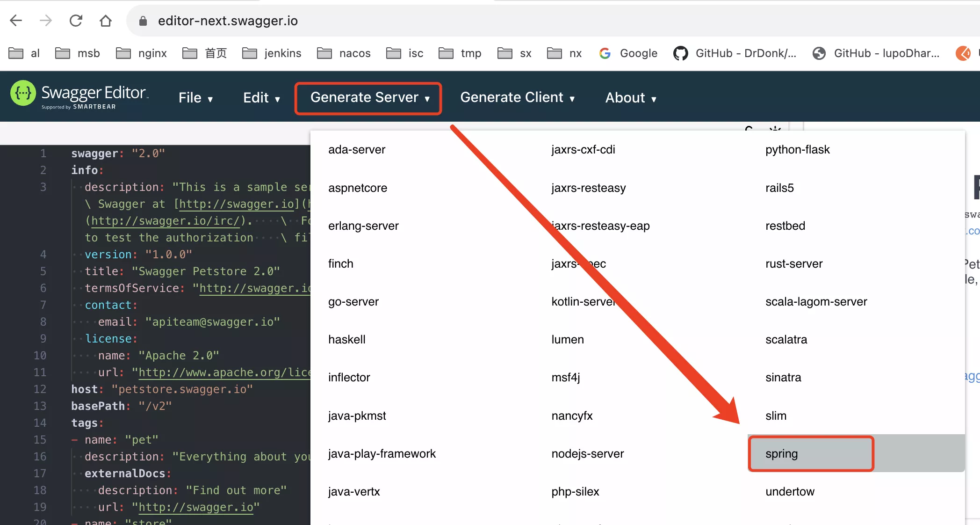The width and height of the screenshot is (980, 525).
Task: Choose jaxrs-cxf-cdi generator
Action: 583,150
